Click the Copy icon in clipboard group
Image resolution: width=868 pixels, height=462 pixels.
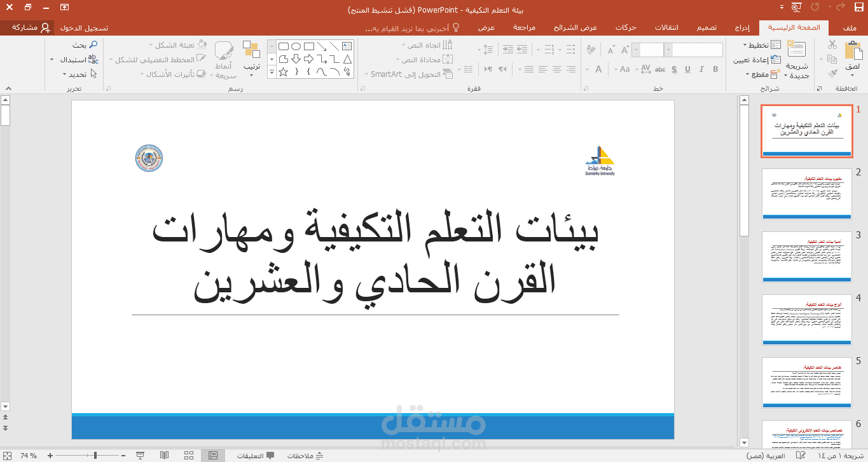(x=832, y=59)
